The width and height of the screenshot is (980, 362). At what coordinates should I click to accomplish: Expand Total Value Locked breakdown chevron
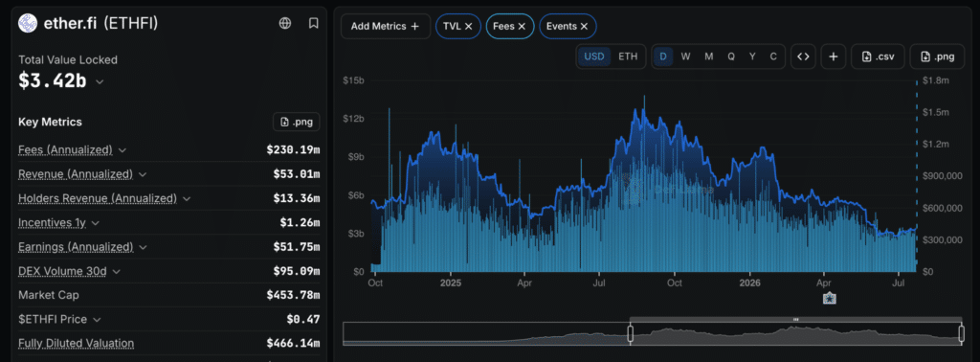[100, 82]
